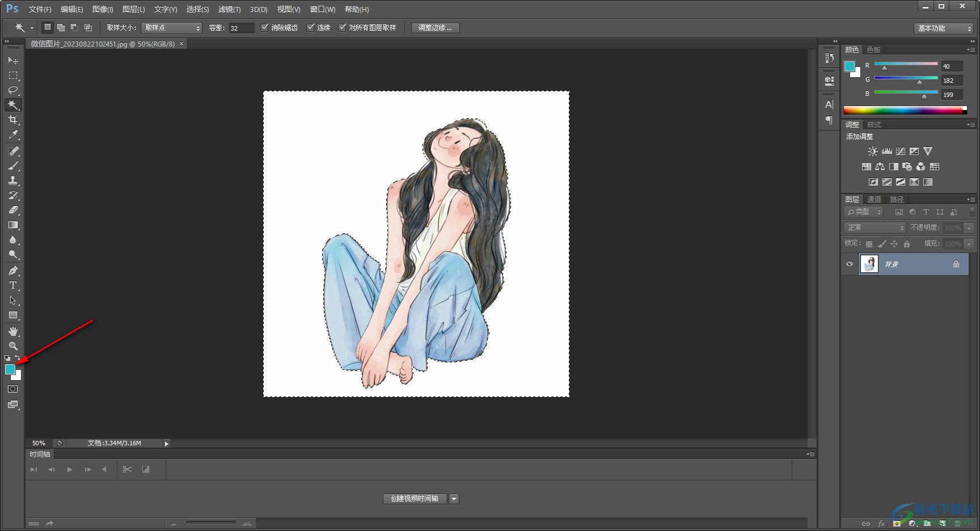The height and width of the screenshot is (531, 980).
Task: Swap foreground and background colors
Action: coord(18,358)
